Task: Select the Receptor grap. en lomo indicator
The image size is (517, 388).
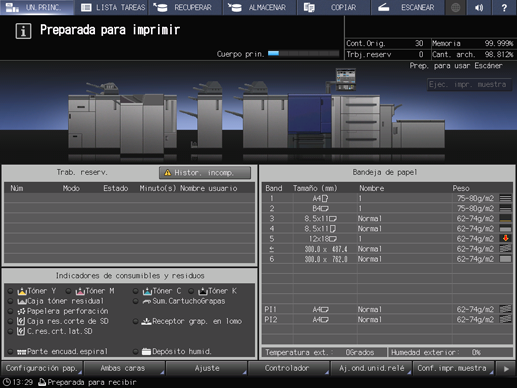Action: coord(135,321)
